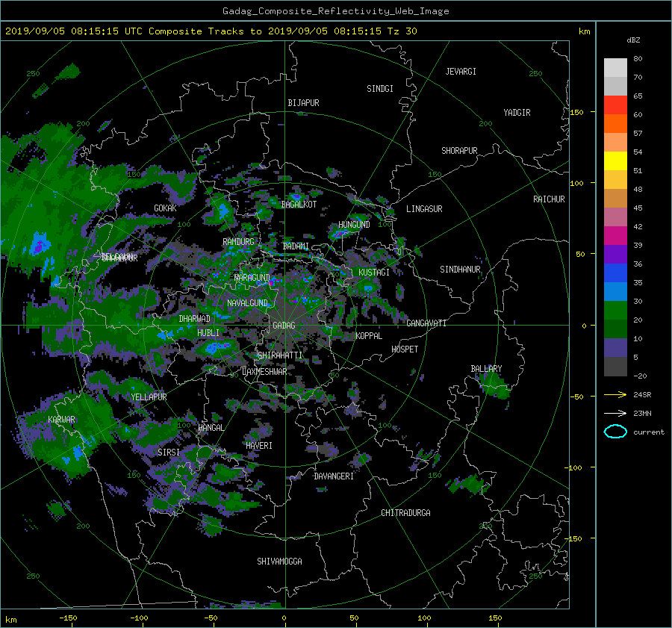Click the SHIVAMOGGA city label
Screen dimensions: 672x628
(x=279, y=562)
